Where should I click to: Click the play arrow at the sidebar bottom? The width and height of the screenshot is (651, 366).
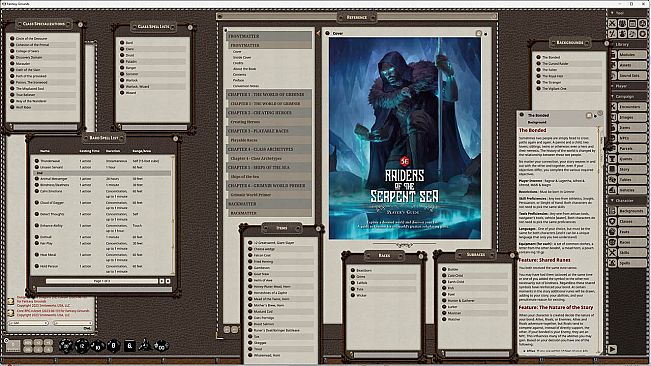(x=613, y=349)
